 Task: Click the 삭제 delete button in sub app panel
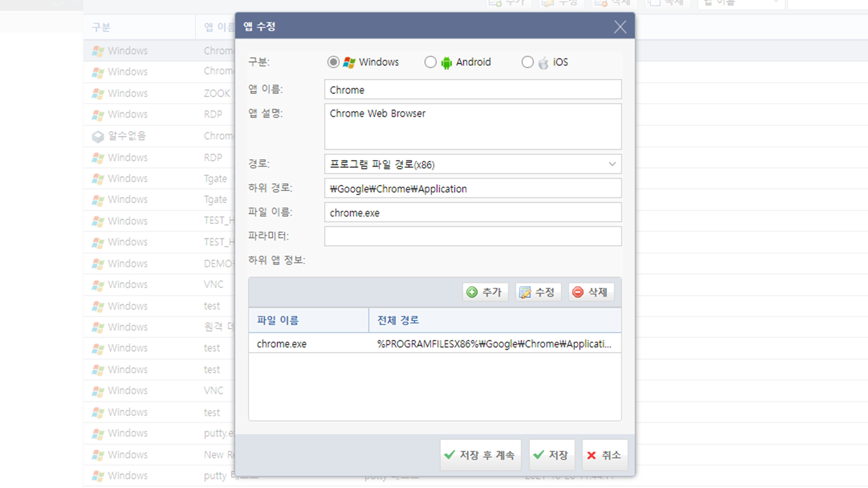591,292
